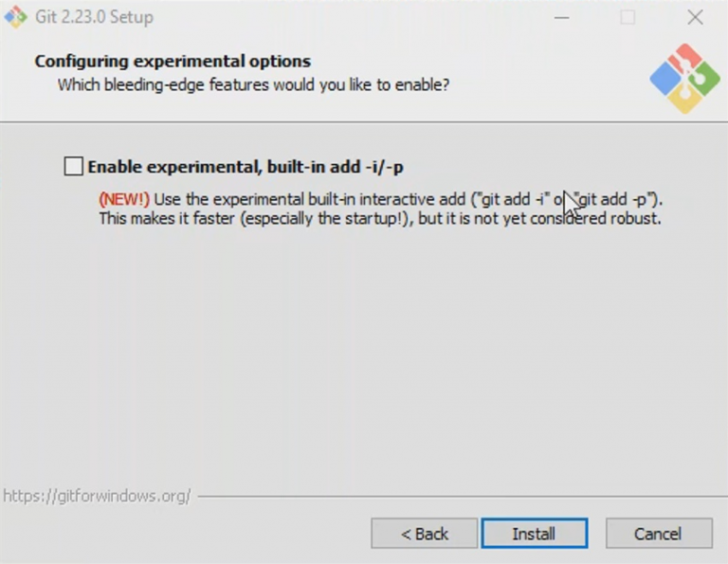Enable experimental built-in add -i/-p checkbox
The image size is (728, 564).
point(73,167)
